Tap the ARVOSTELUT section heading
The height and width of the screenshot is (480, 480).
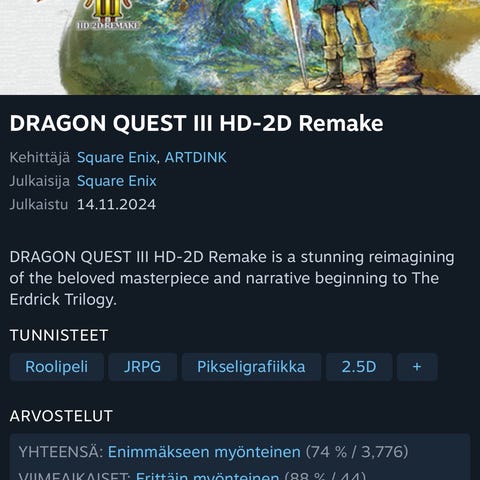pyautogui.click(x=61, y=416)
